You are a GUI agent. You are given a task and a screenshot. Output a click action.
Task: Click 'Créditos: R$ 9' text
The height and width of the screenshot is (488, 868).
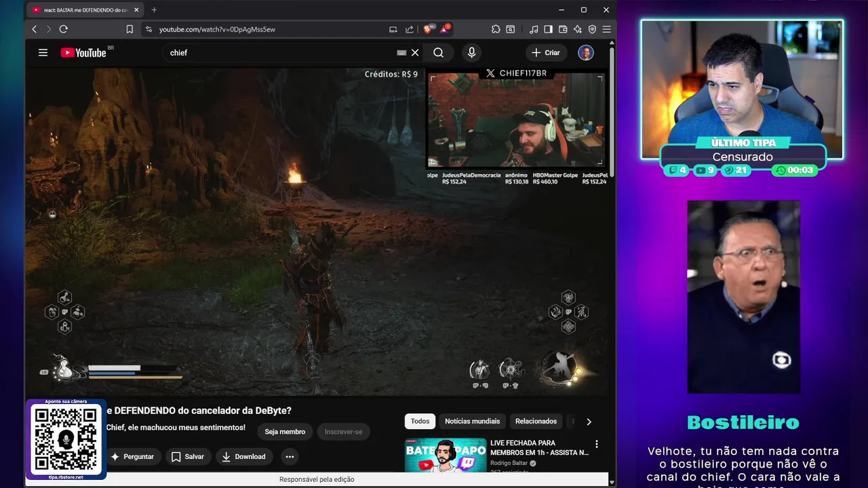pyautogui.click(x=391, y=75)
